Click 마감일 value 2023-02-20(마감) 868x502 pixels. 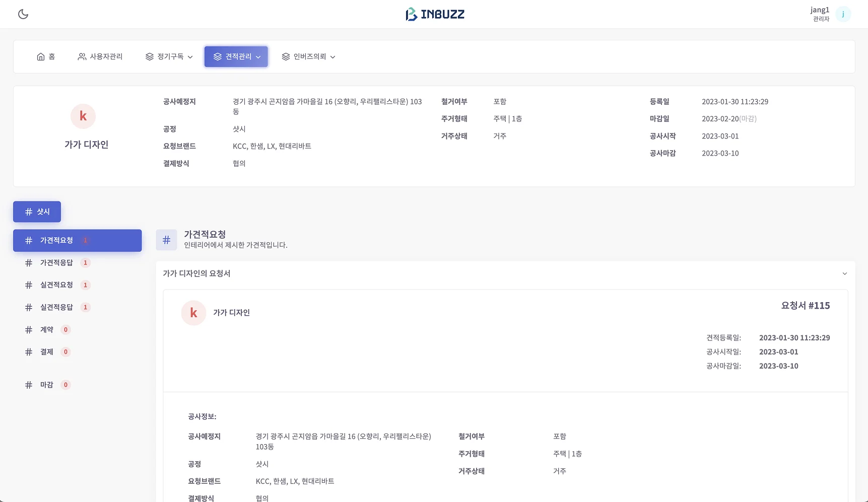tap(729, 119)
